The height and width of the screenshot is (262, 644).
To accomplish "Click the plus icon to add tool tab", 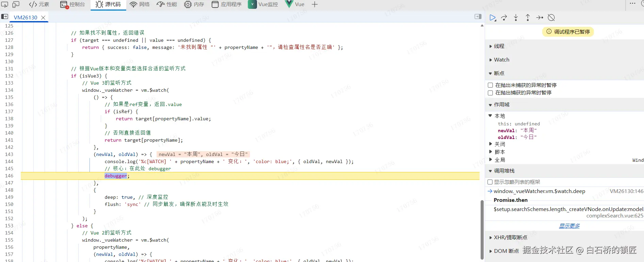I will (x=315, y=4).
